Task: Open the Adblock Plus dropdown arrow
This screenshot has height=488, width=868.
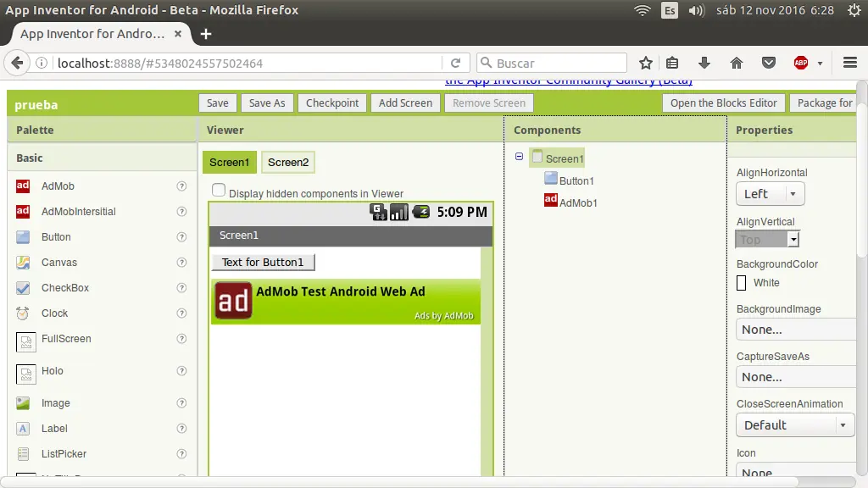Action: click(820, 64)
